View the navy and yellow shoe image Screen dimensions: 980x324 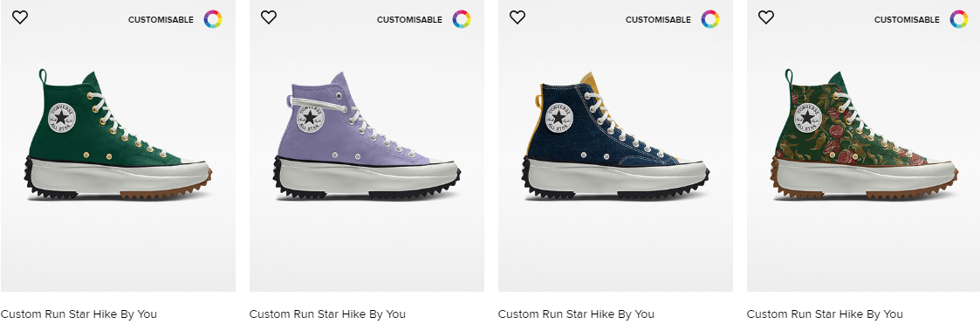pos(615,135)
